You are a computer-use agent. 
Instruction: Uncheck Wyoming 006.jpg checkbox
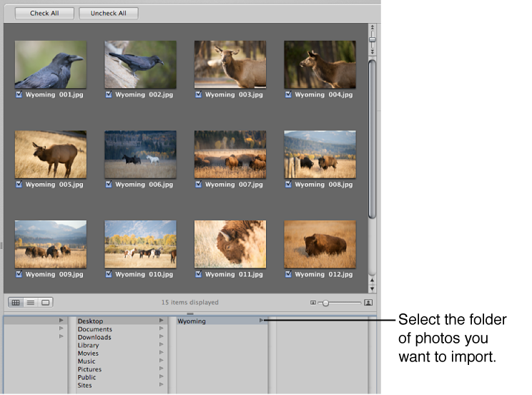109,184
